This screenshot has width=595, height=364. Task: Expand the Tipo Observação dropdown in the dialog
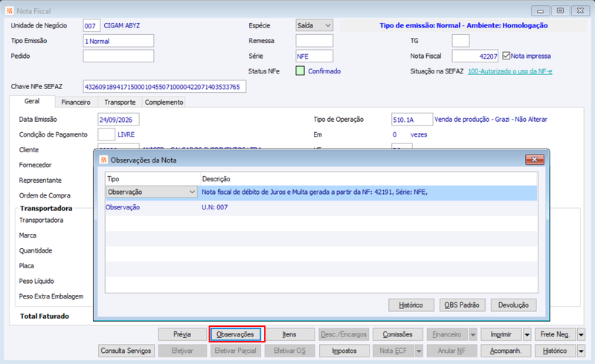click(x=192, y=192)
